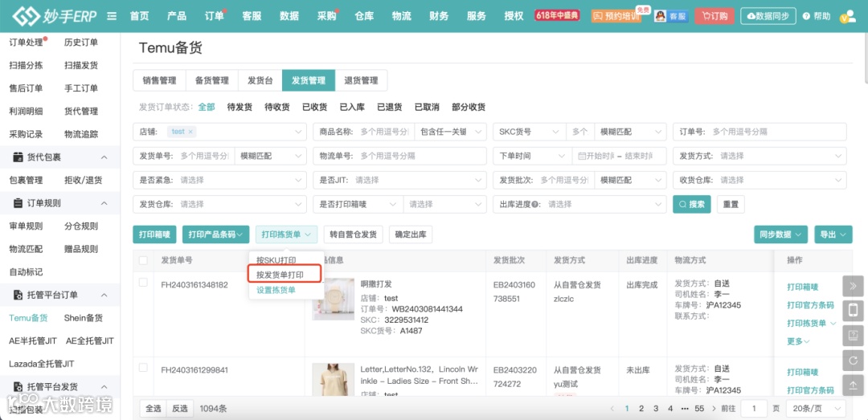Click the 打印箱唛 toolbar button
Screen dimensions: 868x420
[154, 234]
